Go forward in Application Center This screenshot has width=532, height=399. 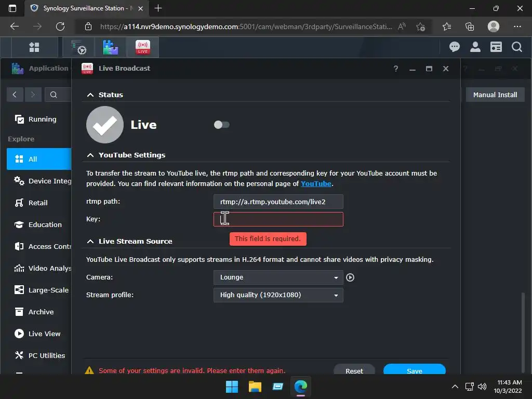point(33,95)
